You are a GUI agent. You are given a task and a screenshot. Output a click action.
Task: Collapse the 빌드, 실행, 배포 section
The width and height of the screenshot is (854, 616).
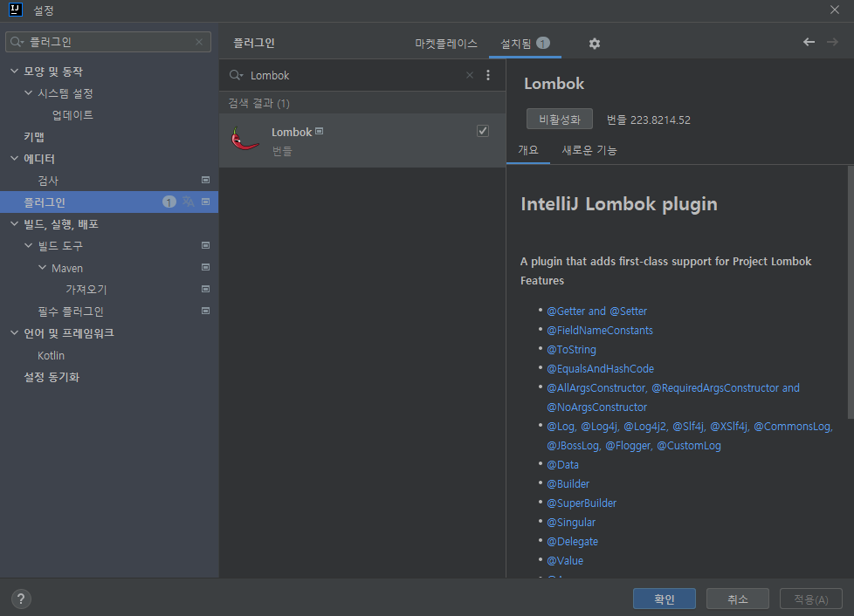15,223
